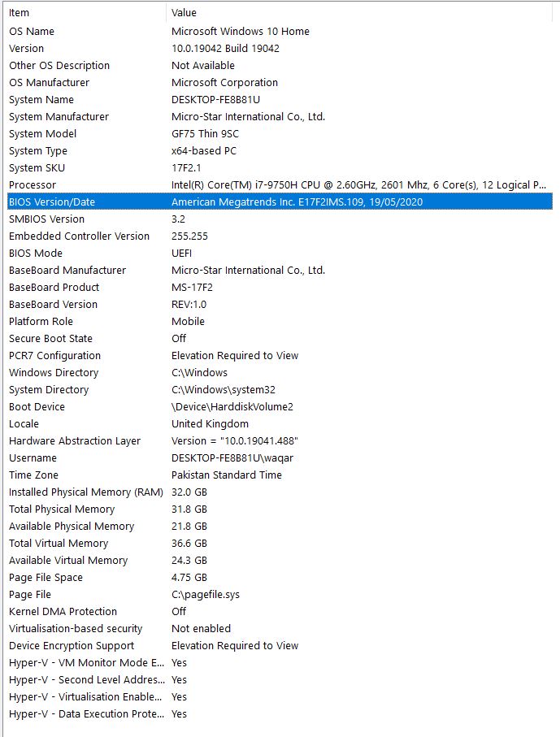Select the Hyper-V - Data Execution Protection row
Viewport: 560px width, 737px height.
tap(280, 714)
